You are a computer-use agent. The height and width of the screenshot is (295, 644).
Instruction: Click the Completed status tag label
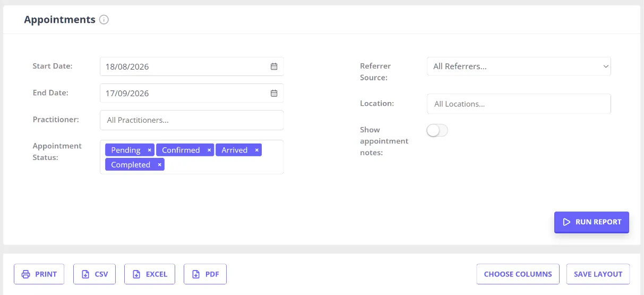131,165
